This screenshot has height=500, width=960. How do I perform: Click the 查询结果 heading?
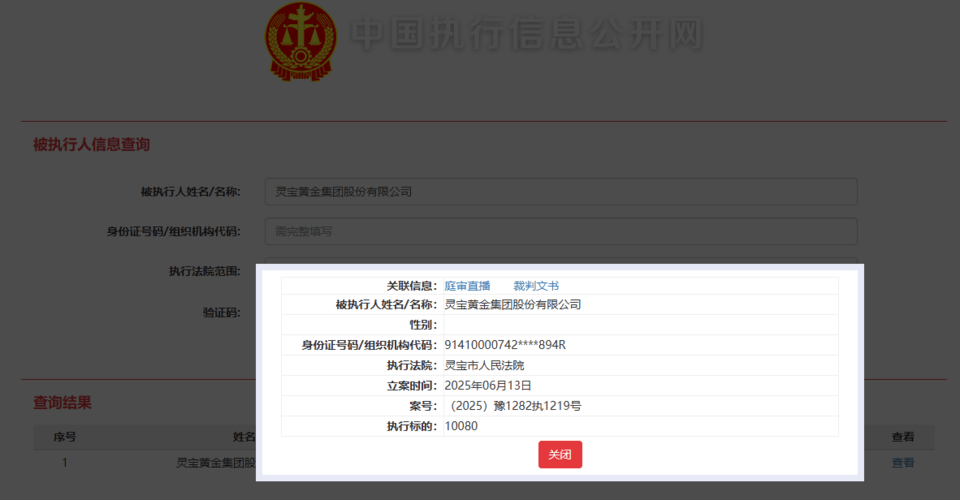(x=62, y=403)
